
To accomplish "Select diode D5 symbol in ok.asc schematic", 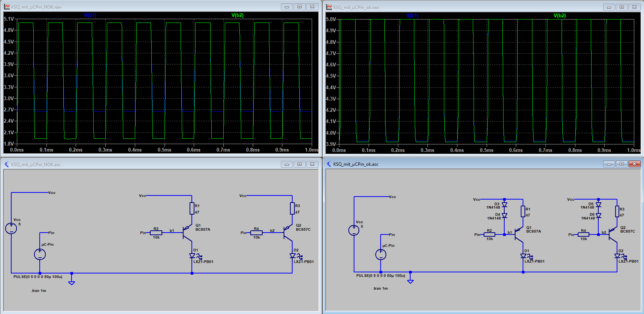I will (598, 205).
